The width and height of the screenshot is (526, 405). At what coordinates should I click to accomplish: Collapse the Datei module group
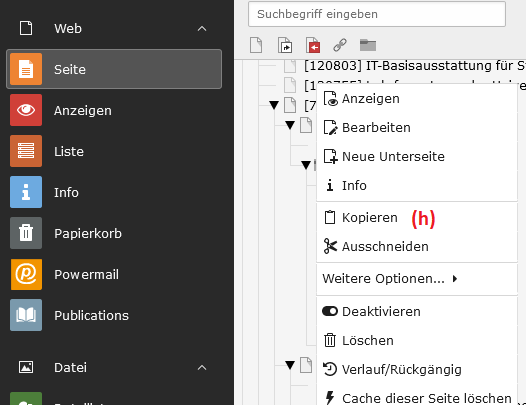tap(202, 367)
